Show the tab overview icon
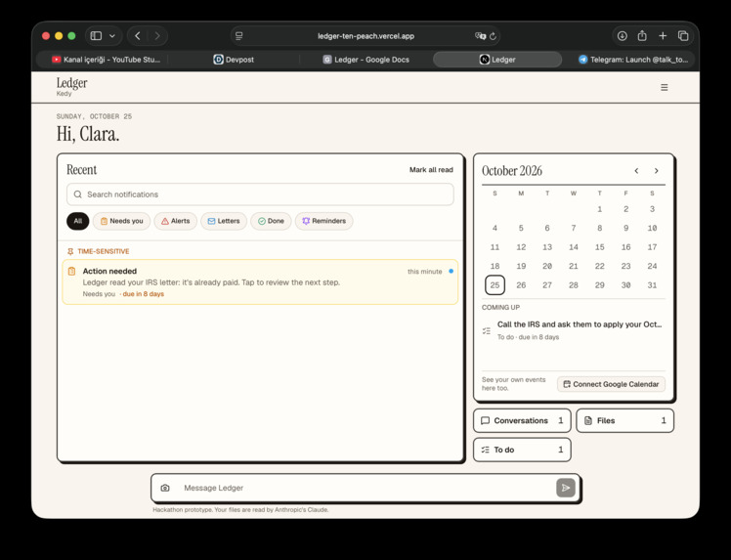Screen dimensions: 731x560 coord(683,36)
